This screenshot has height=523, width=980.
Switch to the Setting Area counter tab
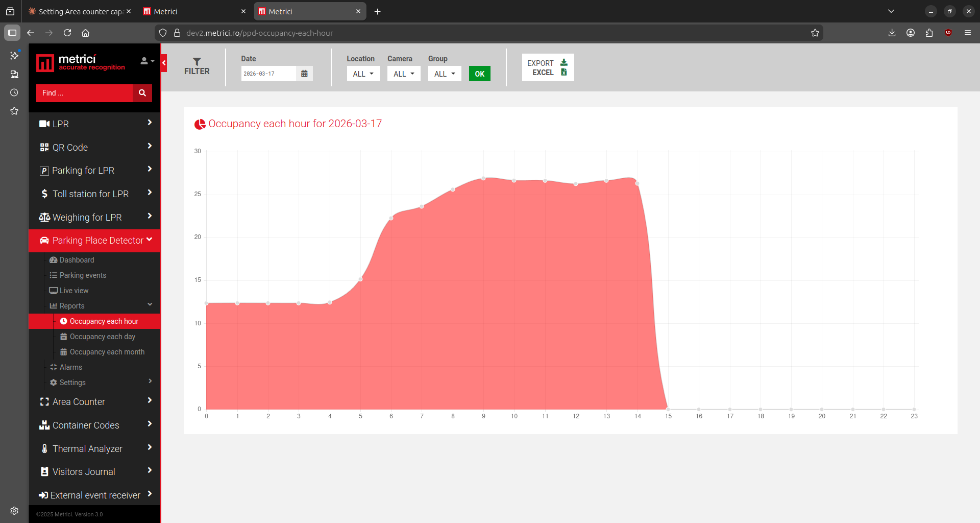(x=79, y=11)
